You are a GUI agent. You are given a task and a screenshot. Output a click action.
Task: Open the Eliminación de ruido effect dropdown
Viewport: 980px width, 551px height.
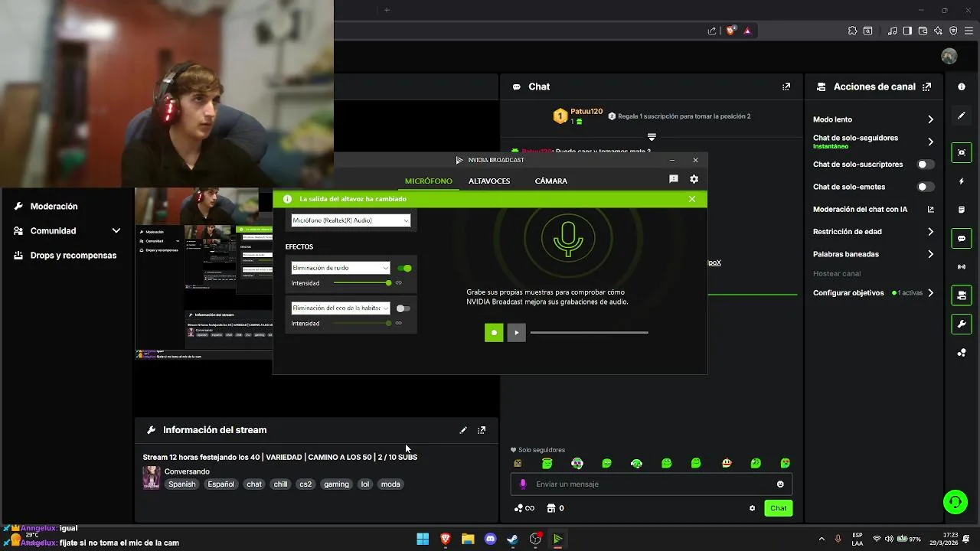point(341,268)
